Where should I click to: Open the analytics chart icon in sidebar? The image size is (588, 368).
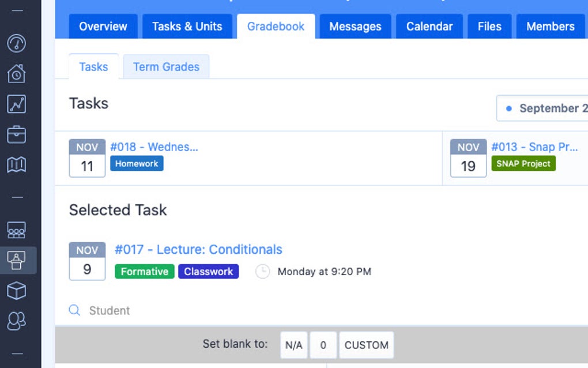(x=17, y=105)
